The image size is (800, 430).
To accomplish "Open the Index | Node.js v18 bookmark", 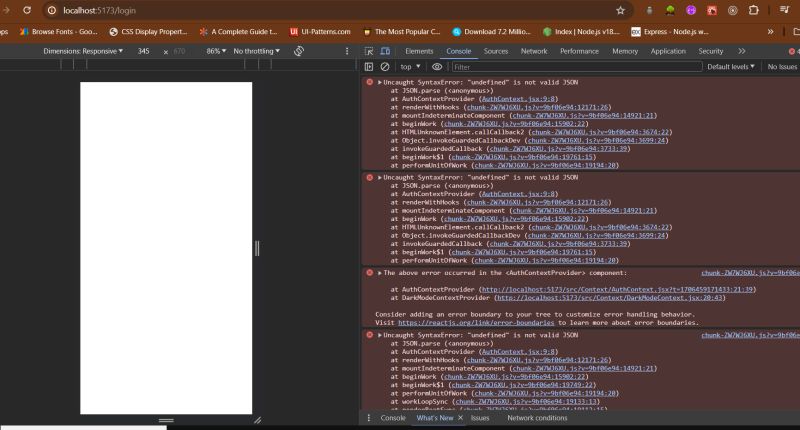I will pyautogui.click(x=581, y=32).
